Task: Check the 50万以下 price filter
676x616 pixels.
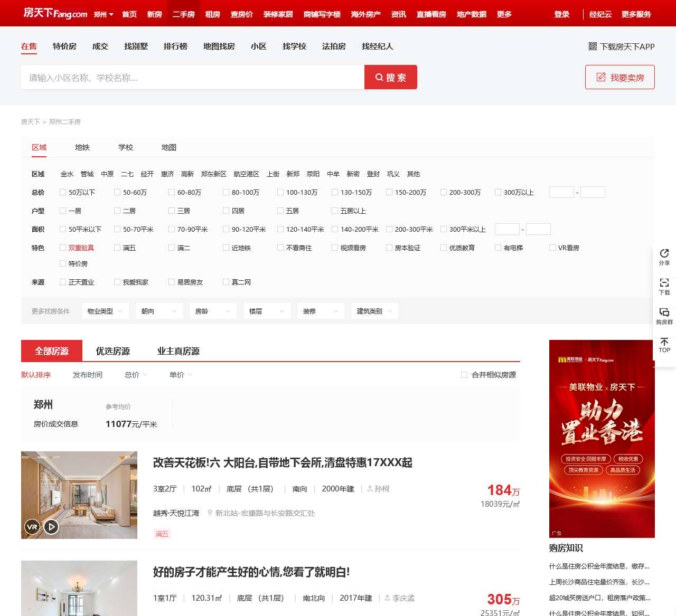Action: point(63,193)
